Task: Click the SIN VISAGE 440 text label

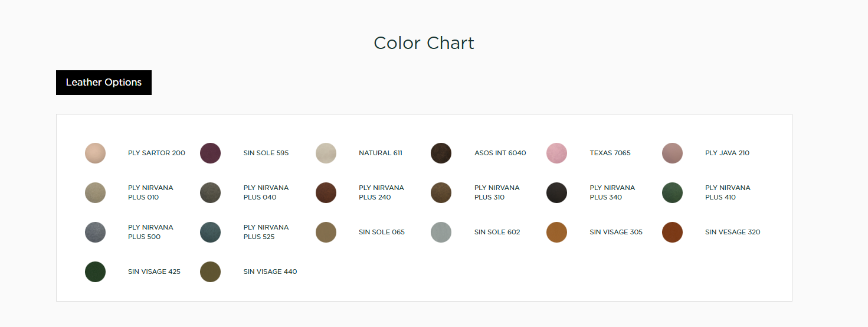Action: 270,272
